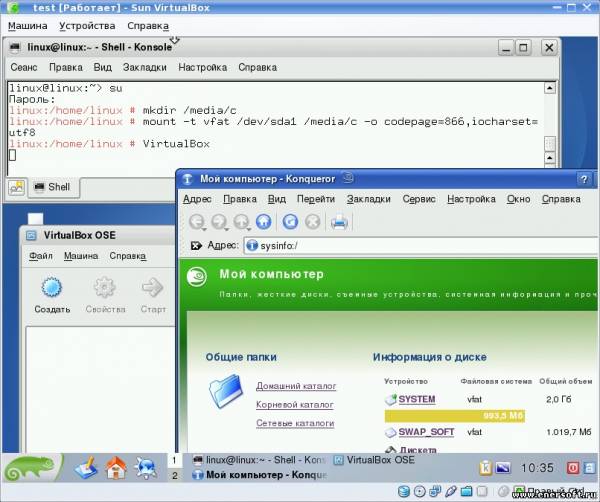Viewport: 600px width, 502px height.
Task: Open Справка menu in VirtualBox OSE window
Action: click(x=127, y=256)
